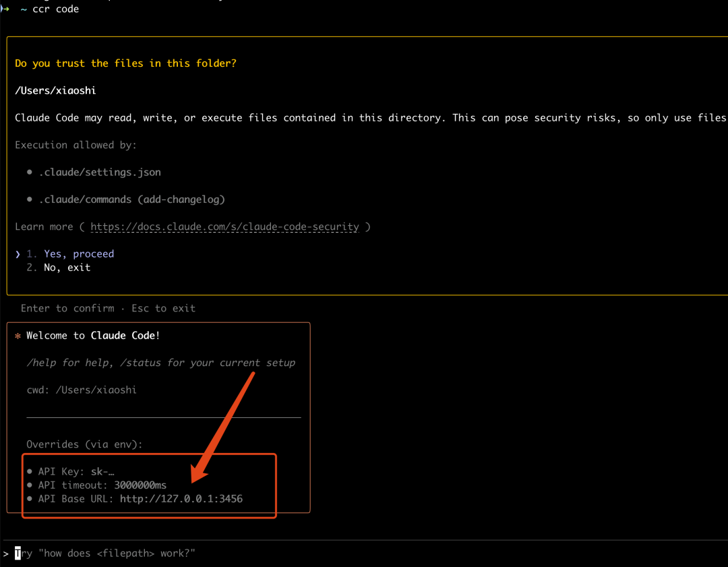Click the cwd path in welcome box

(96, 390)
